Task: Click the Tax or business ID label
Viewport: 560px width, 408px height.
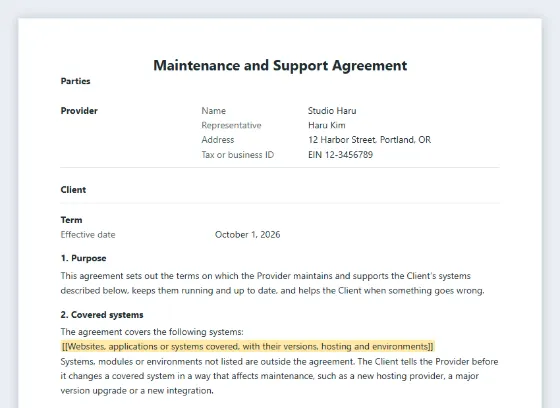Action: [x=238, y=155]
